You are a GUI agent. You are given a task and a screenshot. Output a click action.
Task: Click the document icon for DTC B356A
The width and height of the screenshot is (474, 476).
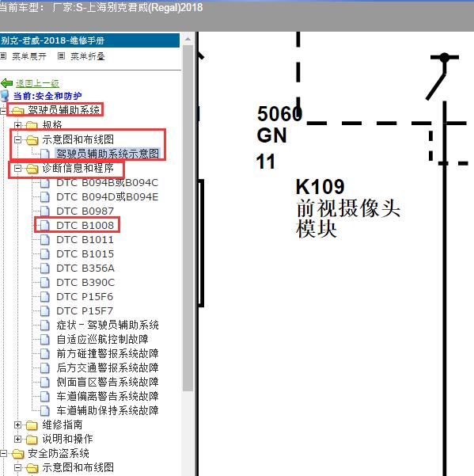[x=45, y=268]
